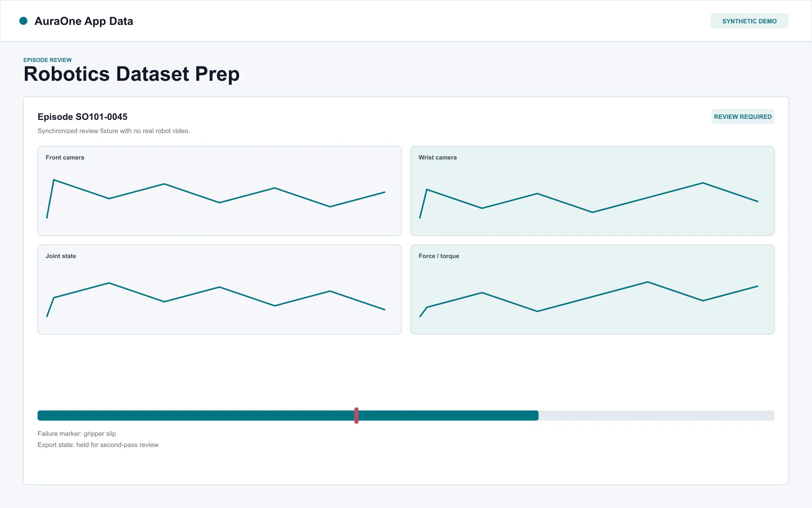This screenshot has width=812, height=508.
Task: Select the Front camera panel
Action: click(219, 191)
